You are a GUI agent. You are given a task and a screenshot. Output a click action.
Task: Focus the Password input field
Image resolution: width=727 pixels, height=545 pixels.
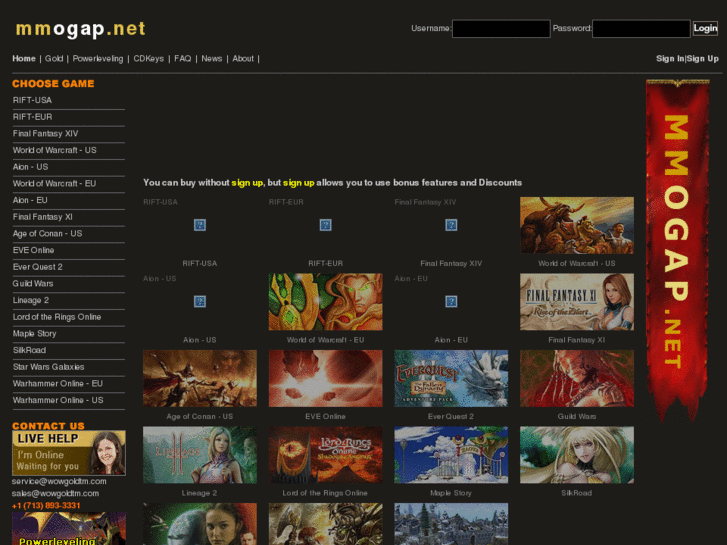[x=641, y=29]
